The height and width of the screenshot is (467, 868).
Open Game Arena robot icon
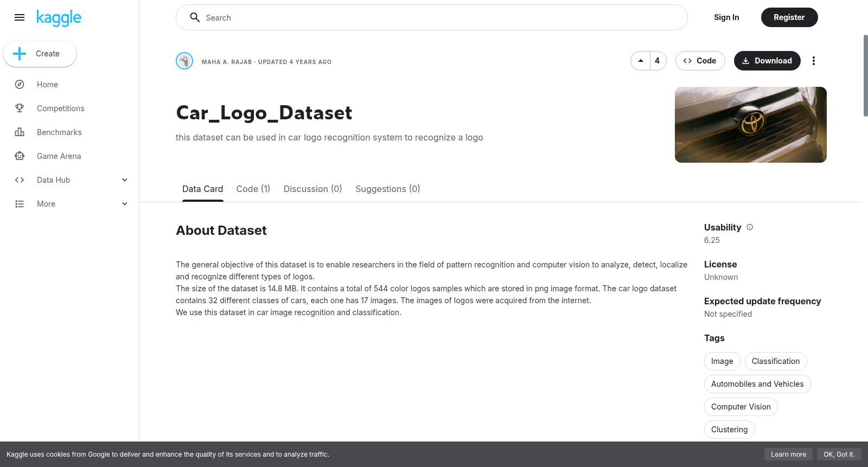[20, 156]
